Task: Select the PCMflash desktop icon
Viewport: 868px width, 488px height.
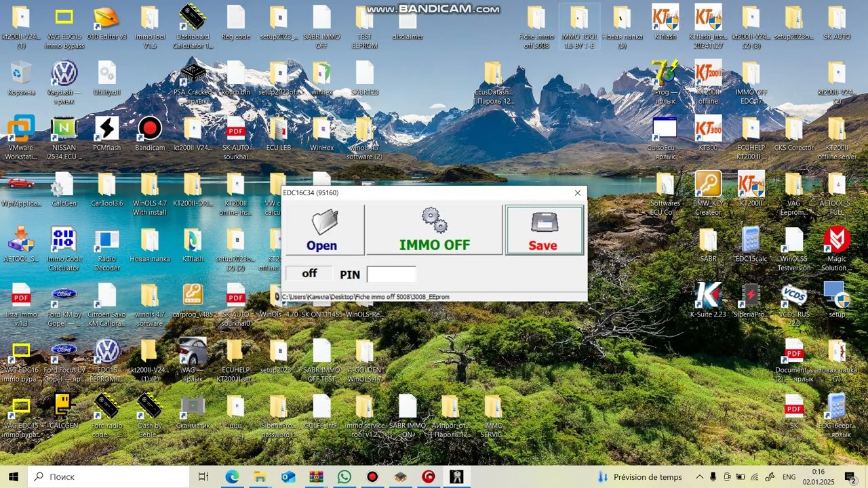Action: [106, 134]
